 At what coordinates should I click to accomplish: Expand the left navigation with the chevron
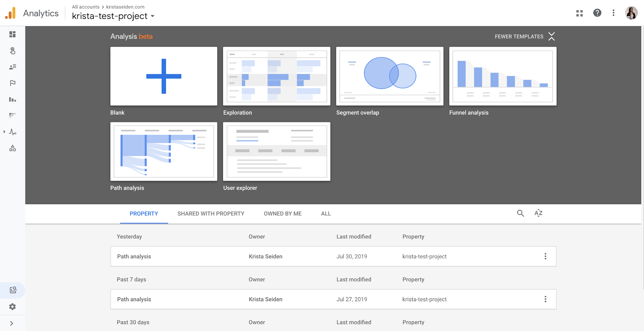click(12, 323)
